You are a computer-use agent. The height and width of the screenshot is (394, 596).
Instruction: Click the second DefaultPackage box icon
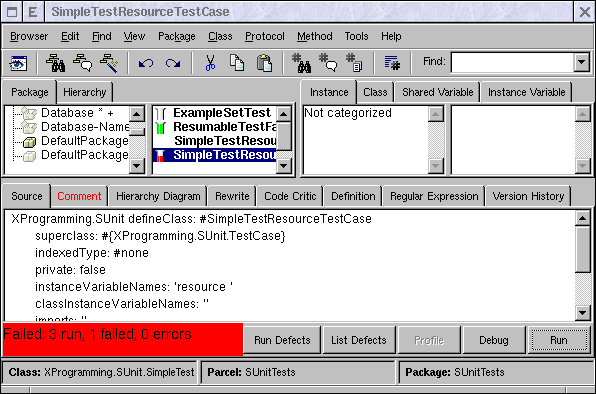pyautogui.click(x=29, y=156)
